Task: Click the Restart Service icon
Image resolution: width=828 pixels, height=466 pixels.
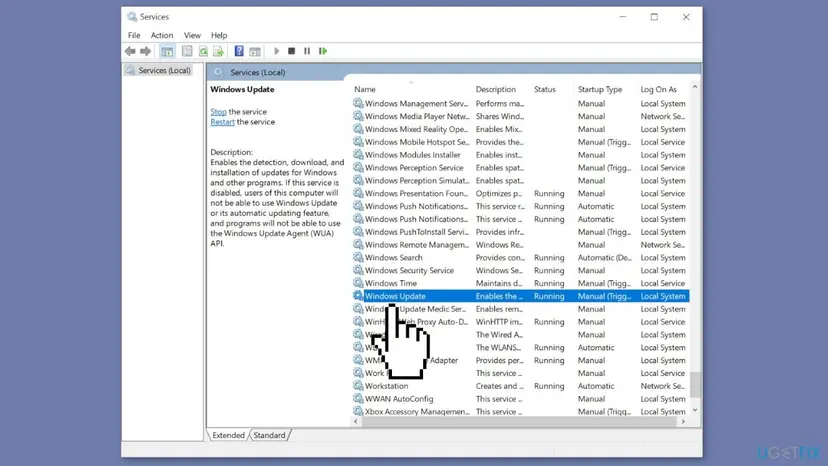Action: (x=323, y=51)
